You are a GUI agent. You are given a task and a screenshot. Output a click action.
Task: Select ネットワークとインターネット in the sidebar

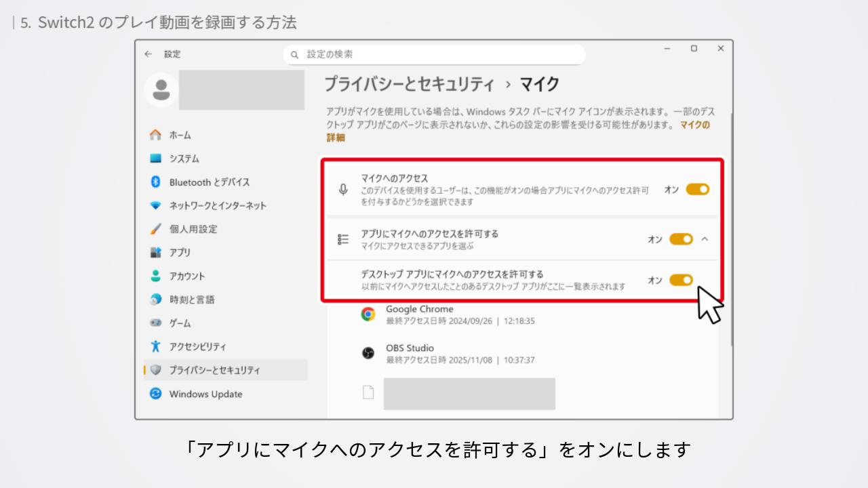click(x=217, y=205)
